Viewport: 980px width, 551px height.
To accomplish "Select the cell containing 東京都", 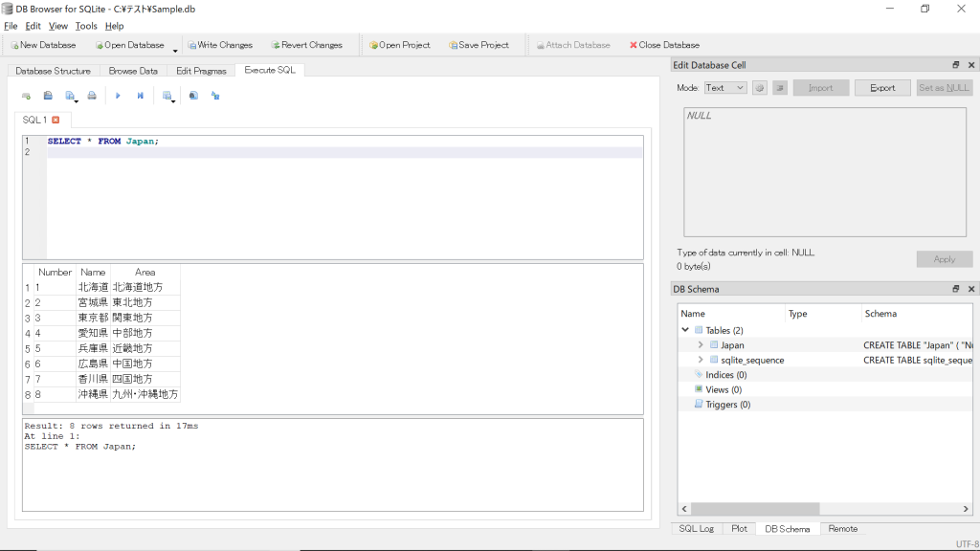I will pos(93,318).
